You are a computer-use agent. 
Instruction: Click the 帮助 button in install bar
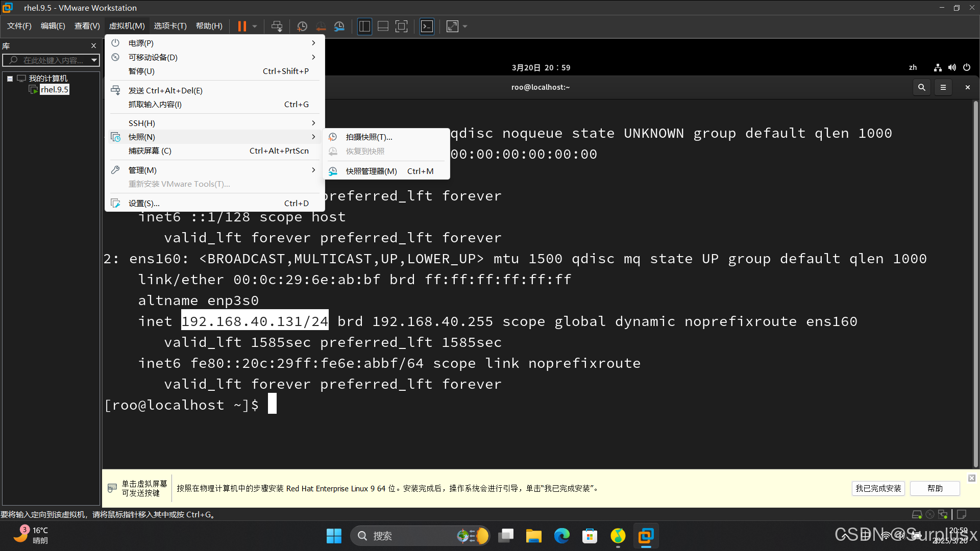[x=935, y=488]
